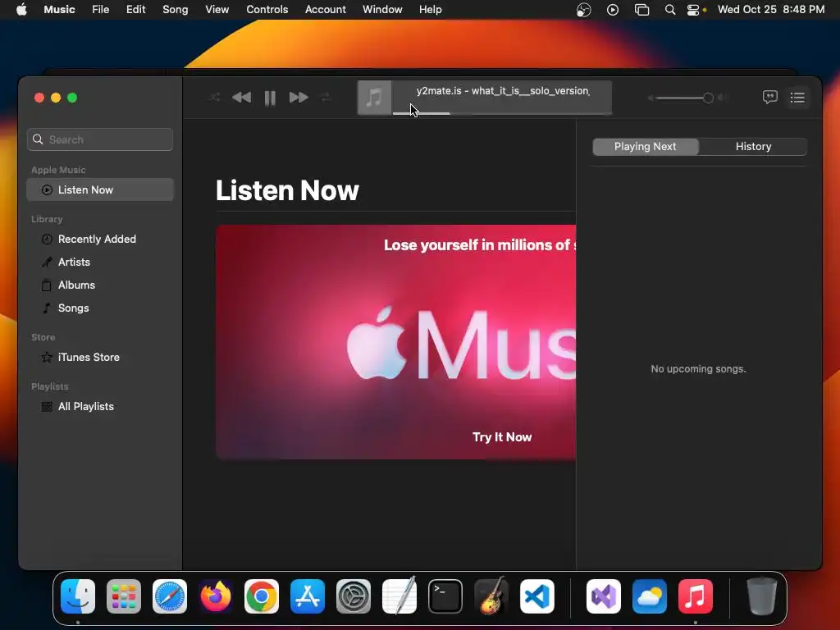
Task: Click the third-party globe menu bar icon
Action: click(x=583, y=10)
